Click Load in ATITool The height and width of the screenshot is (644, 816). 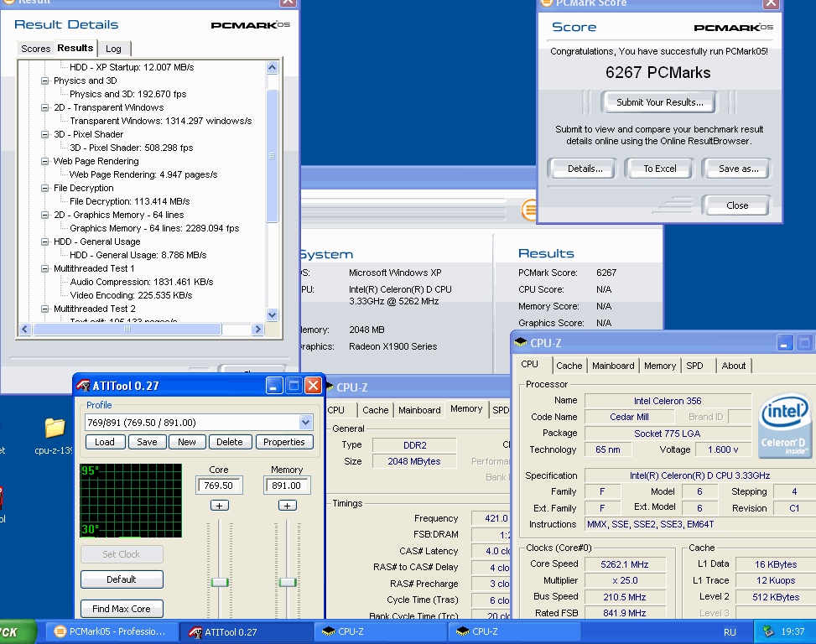[105, 442]
